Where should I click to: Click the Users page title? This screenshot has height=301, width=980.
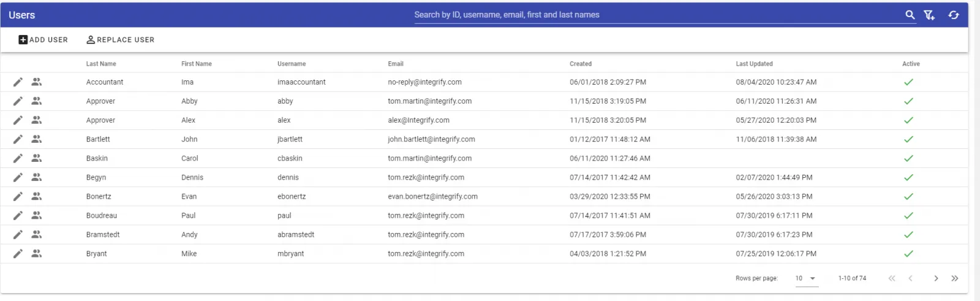tap(22, 15)
